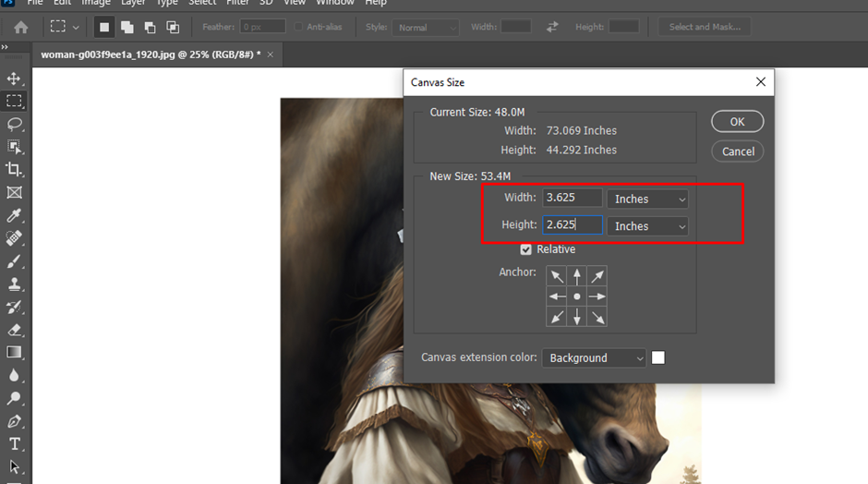
Task: Confirm canvas size with OK
Action: [x=738, y=122]
